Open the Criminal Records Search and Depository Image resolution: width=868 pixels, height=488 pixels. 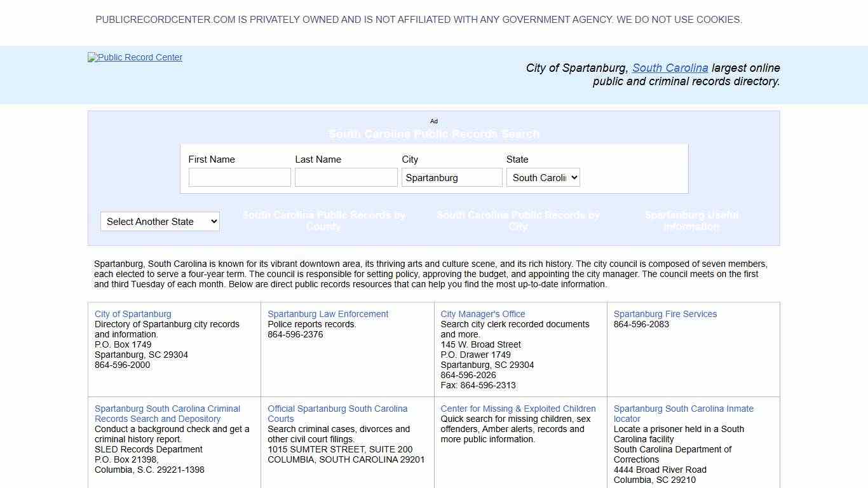(167, 414)
